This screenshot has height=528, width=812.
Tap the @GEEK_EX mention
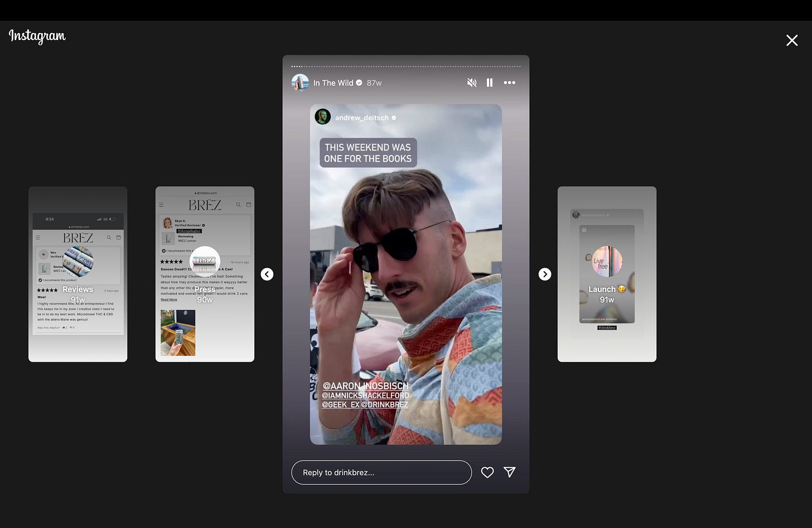(341, 405)
